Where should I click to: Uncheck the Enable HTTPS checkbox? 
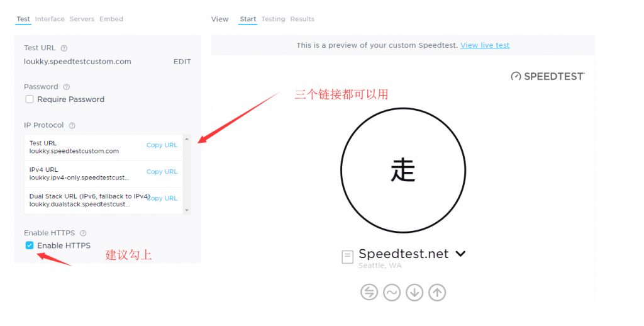tap(30, 245)
